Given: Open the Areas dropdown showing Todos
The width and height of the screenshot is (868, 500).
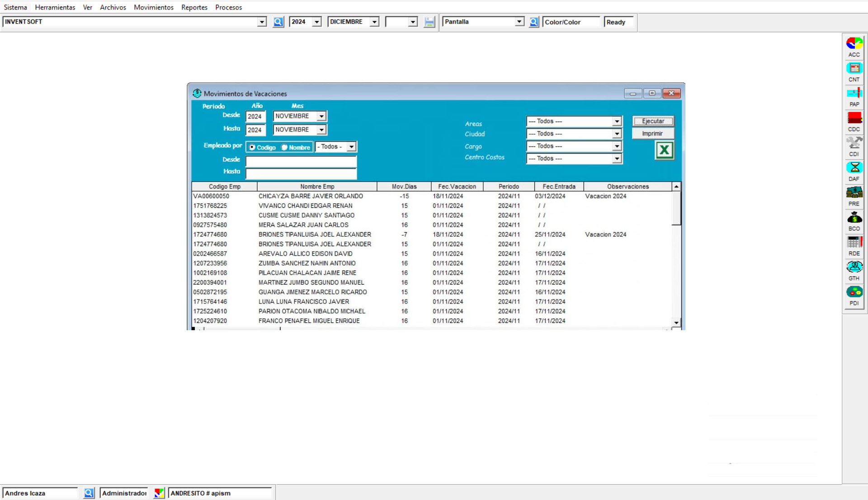Looking at the screenshot, I should click(617, 121).
